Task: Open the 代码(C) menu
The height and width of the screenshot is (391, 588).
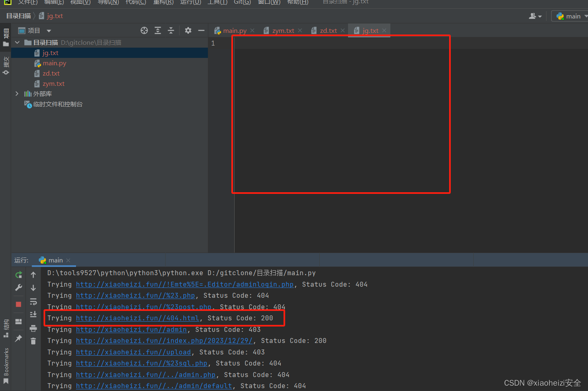Action: [x=136, y=2]
